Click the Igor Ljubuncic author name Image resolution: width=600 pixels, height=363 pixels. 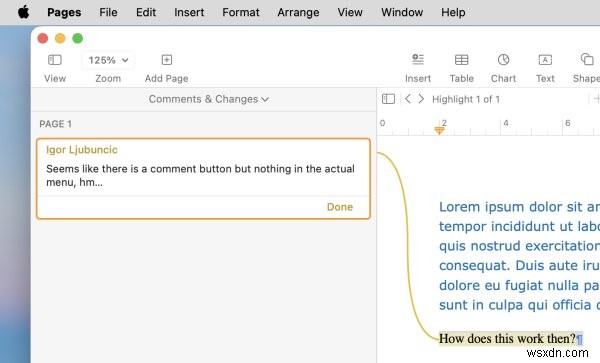(x=82, y=150)
